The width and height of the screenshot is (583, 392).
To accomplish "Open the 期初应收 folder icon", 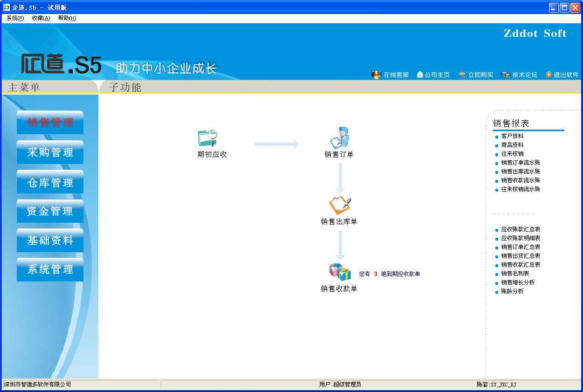I will coord(207,138).
